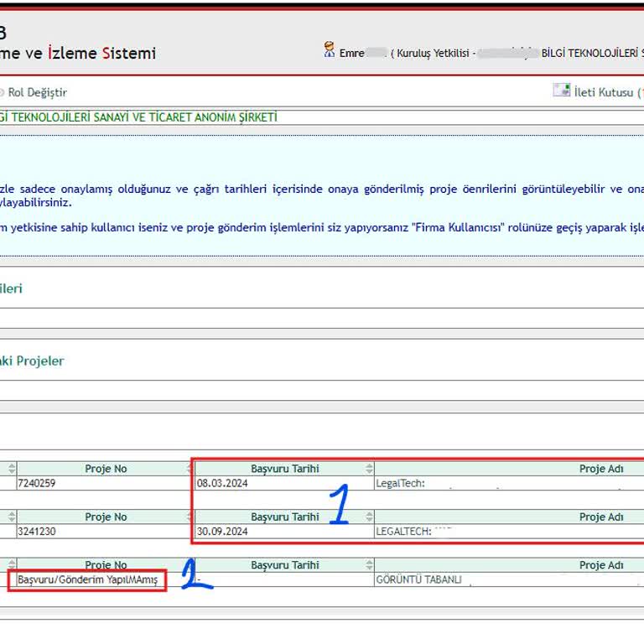Viewport: 644px width, 644px height.
Task: Click the user avatar icon beside Emre
Action: coord(330,50)
